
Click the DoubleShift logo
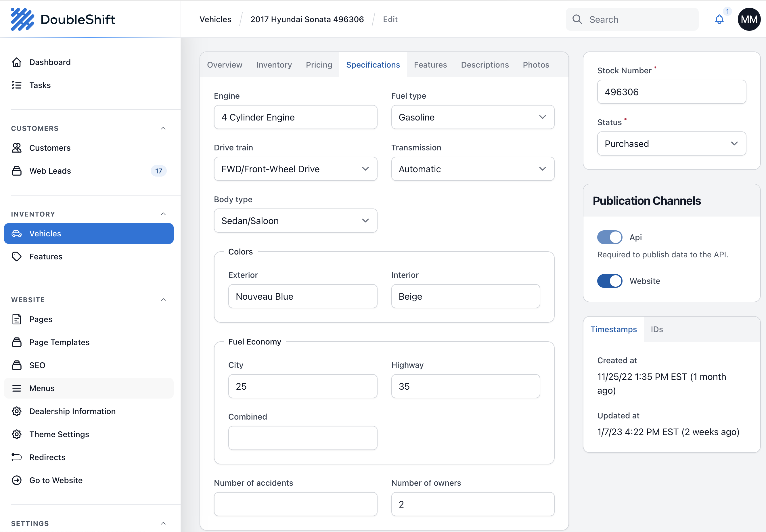[63, 20]
